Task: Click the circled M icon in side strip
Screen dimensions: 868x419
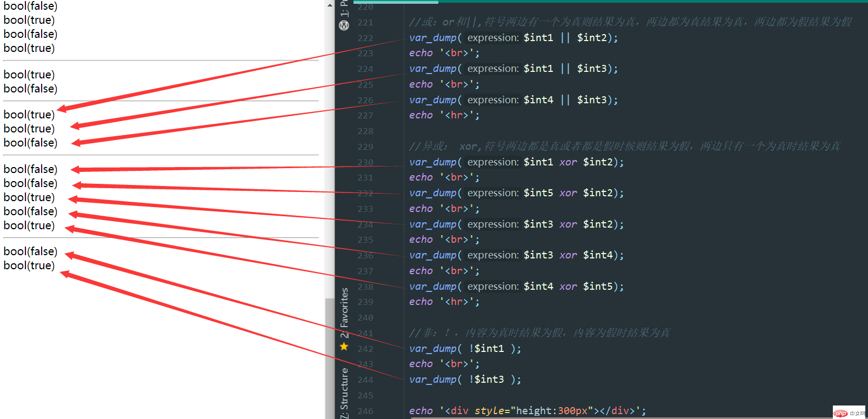Action: pos(344,25)
